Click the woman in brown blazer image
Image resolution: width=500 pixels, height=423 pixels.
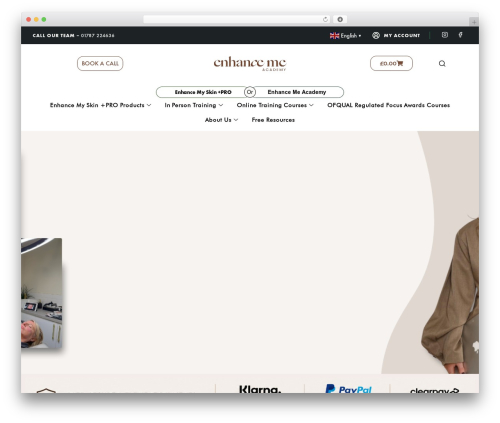tap(450, 295)
